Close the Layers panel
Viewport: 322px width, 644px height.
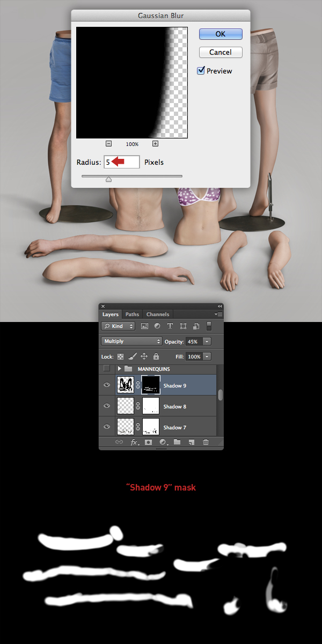(103, 306)
